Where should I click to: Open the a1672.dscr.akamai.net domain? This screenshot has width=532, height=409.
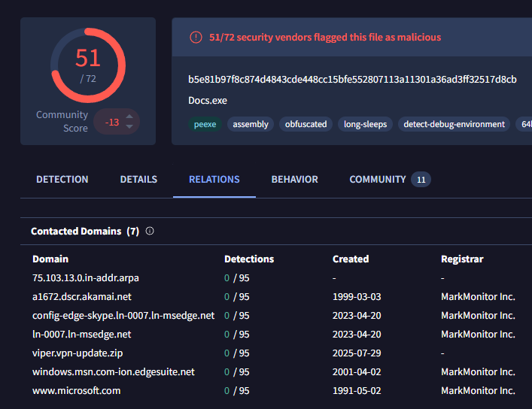click(x=81, y=297)
